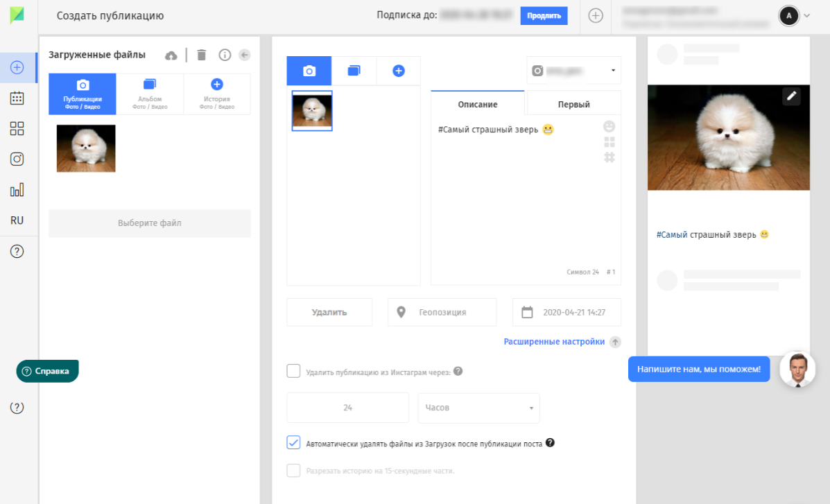Open the Instagram account selector dropdown
This screenshot has width=830, height=504.
[x=574, y=71]
